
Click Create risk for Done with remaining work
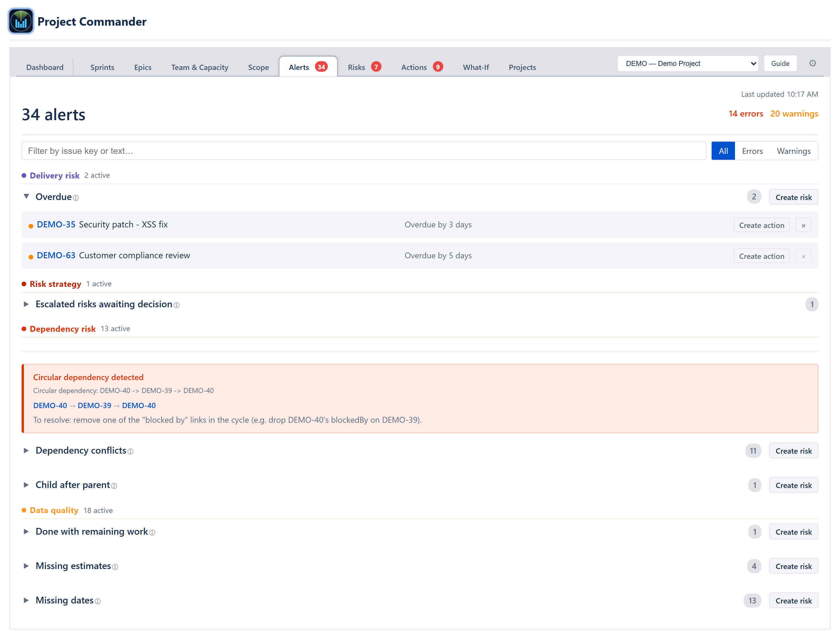[794, 532]
